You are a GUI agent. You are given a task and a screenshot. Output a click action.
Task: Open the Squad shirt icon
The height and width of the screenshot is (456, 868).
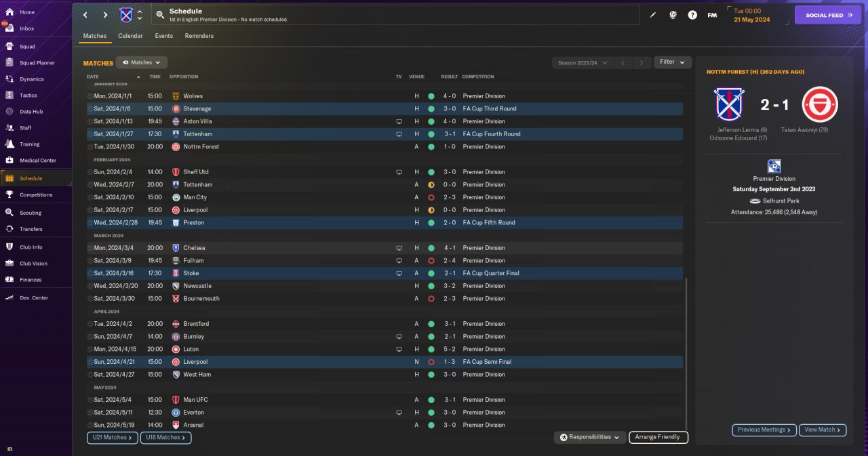[9, 47]
